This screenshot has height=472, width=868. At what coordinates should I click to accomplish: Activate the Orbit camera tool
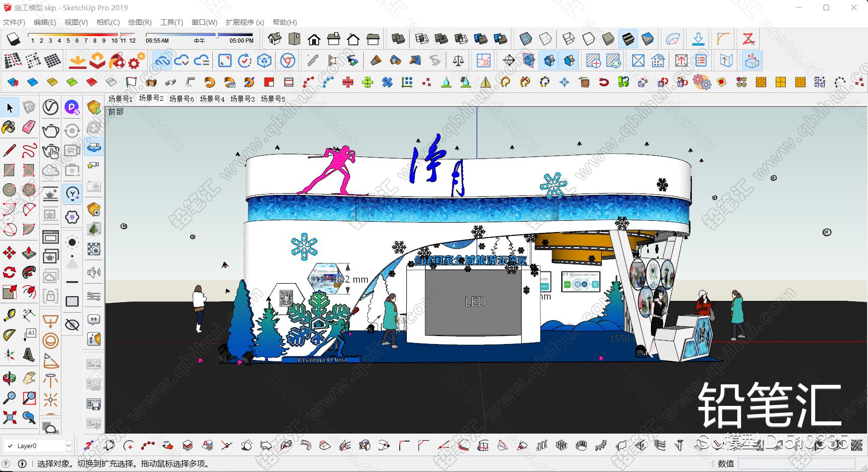[9, 378]
